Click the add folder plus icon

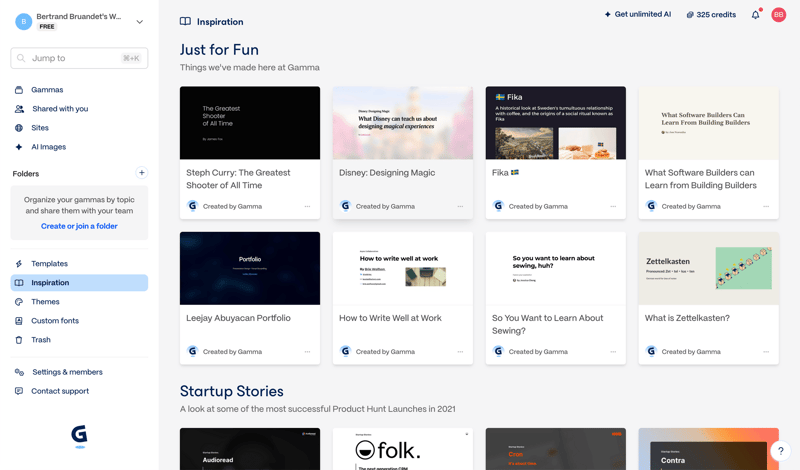(141, 173)
